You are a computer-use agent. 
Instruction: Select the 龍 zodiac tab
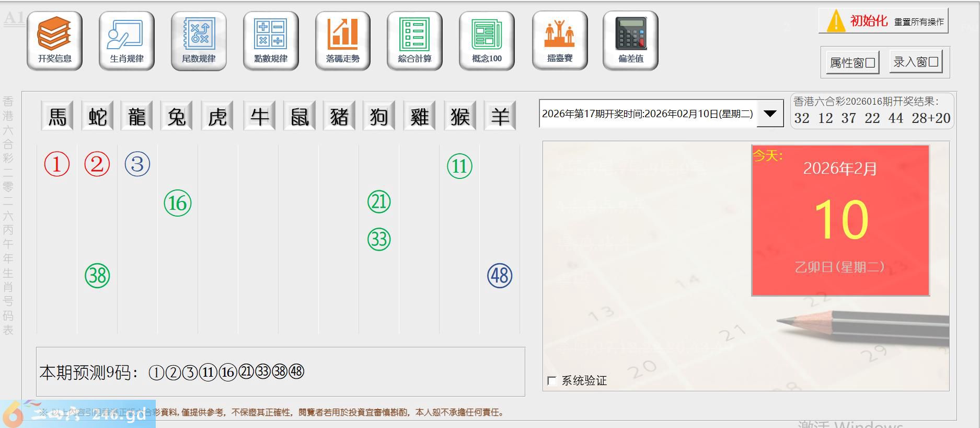coord(137,116)
